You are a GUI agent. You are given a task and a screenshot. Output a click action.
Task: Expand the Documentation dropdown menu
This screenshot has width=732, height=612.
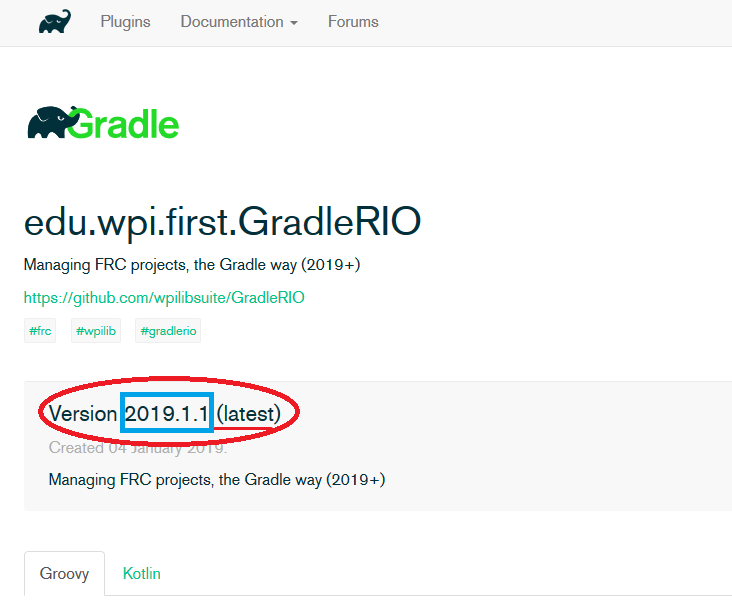tap(233, 22)
